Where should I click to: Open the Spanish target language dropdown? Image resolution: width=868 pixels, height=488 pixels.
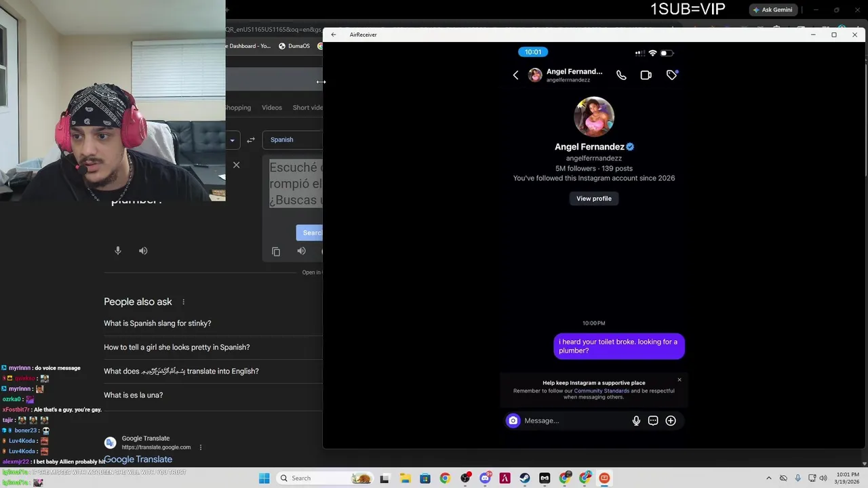point(292,140)
